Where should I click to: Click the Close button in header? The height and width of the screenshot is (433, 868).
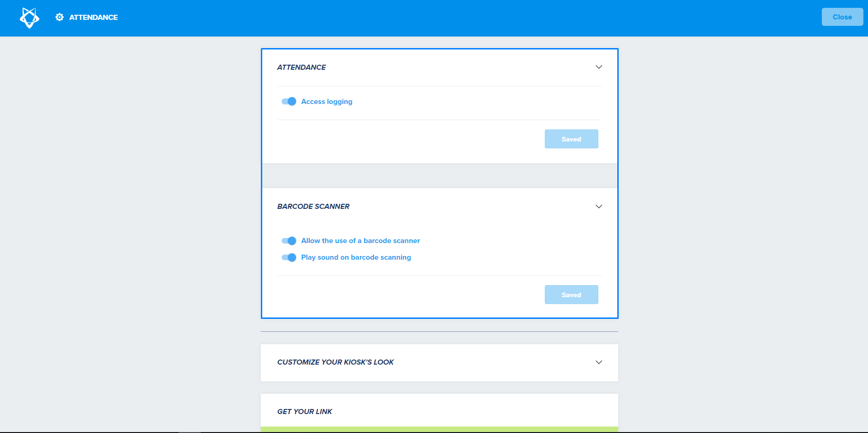pos(842,17)
